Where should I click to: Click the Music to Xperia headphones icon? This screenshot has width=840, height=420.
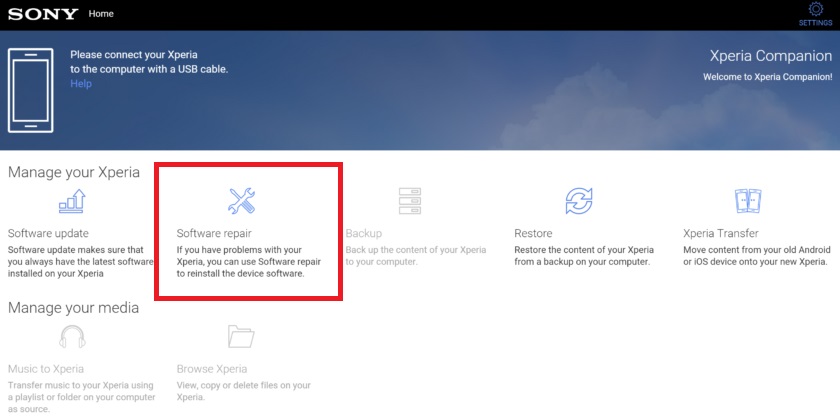pyautogui.click(x=72, y=337)
